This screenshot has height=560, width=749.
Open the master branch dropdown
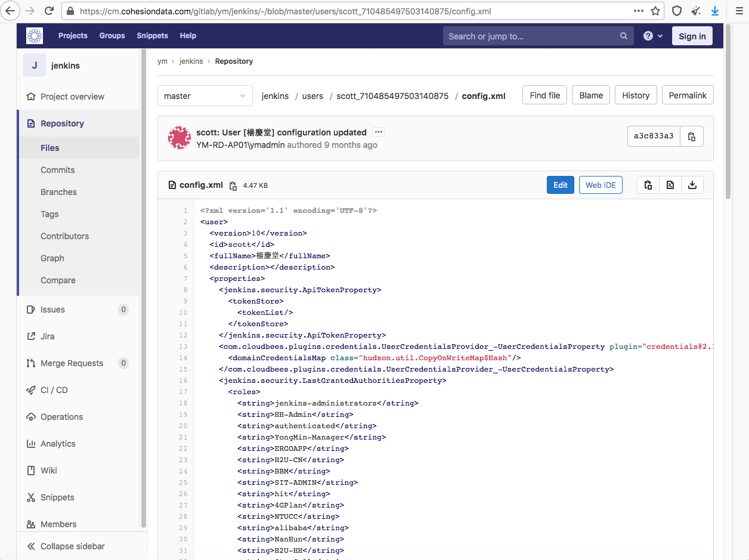[205, 96]
